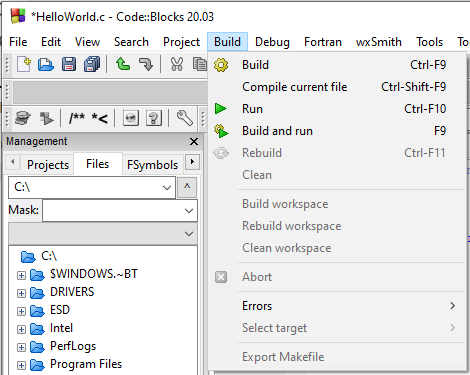
Task: Switch to the Projects tab
Action: [48, 165]
